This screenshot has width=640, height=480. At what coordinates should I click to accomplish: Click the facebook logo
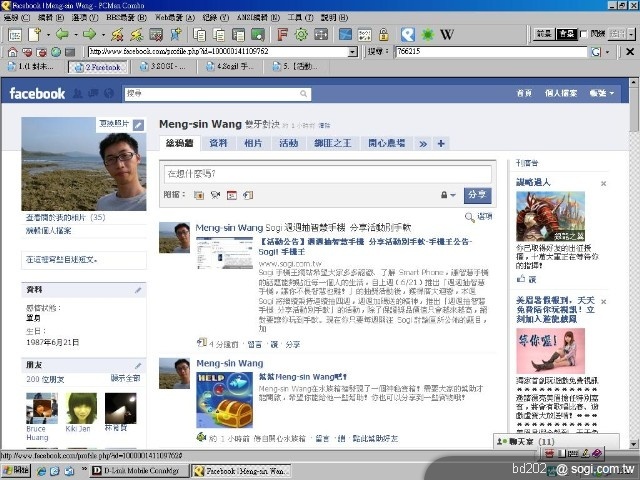37,94
